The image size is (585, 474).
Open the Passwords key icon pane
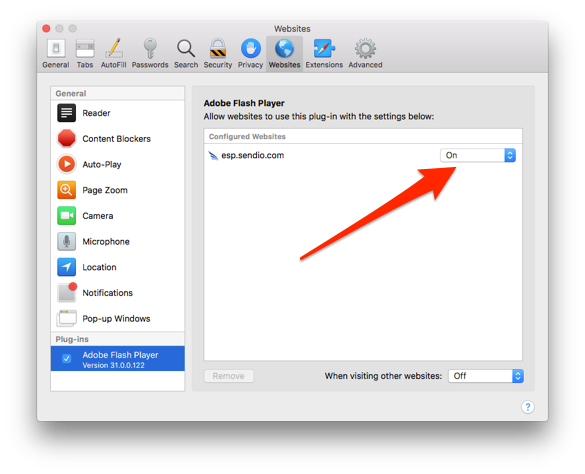click(150, 54)
